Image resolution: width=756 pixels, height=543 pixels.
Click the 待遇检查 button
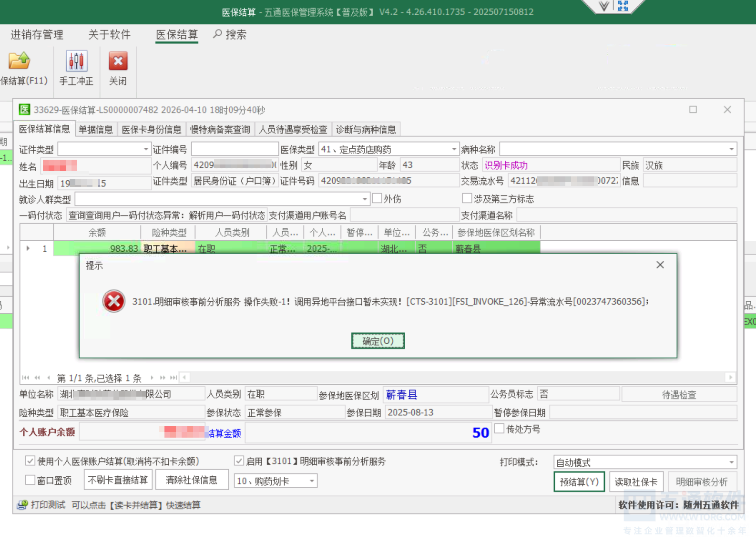click(679, 394)
